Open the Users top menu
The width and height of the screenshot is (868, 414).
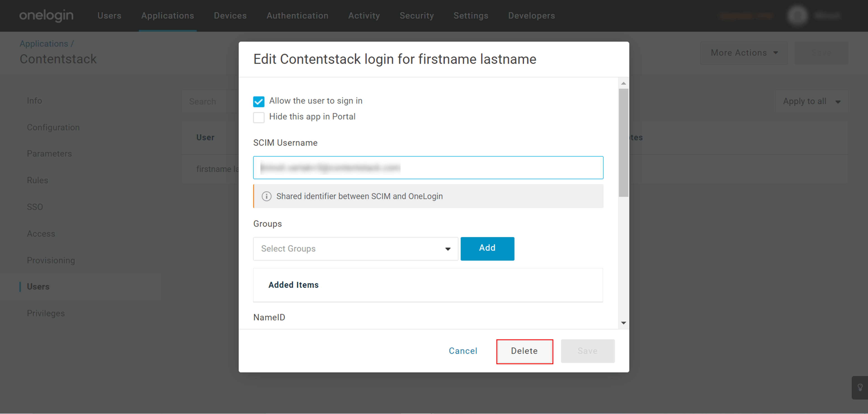[x=109, y=16]
